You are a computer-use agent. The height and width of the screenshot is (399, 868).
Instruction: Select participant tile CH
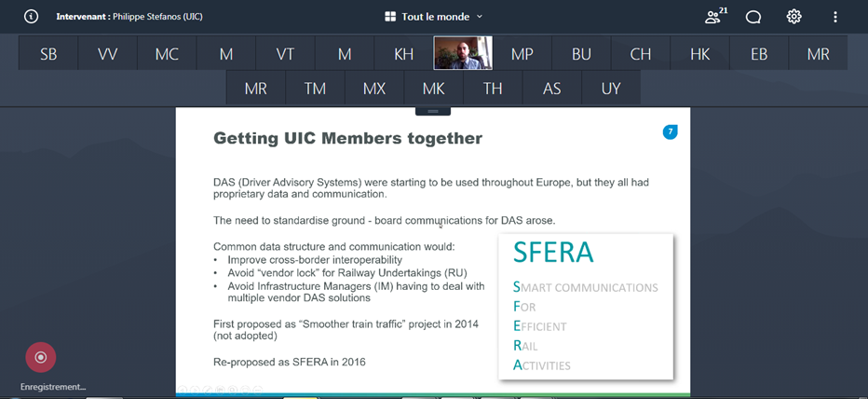(x=641, y=54)
